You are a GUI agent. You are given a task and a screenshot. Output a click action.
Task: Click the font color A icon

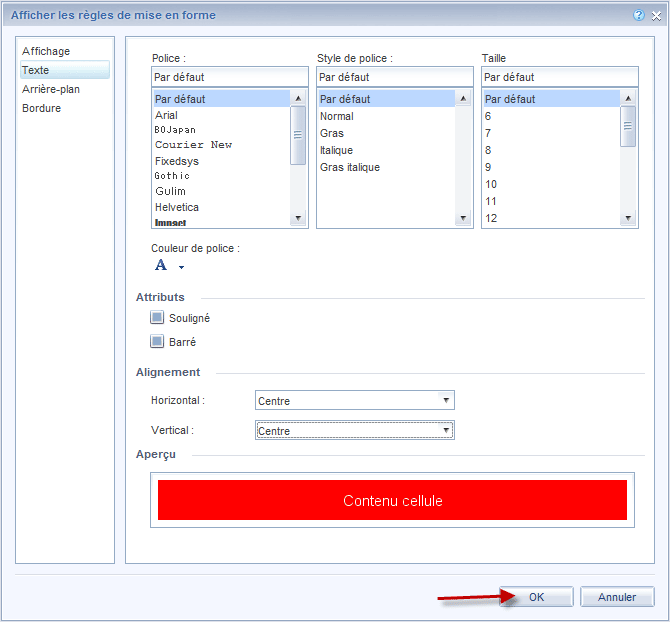tap(161, 265)
